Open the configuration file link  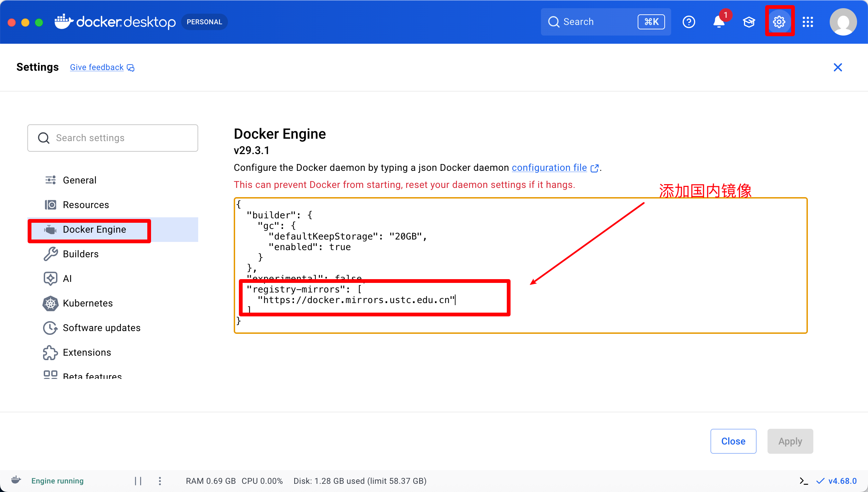(x=549, y=168)
